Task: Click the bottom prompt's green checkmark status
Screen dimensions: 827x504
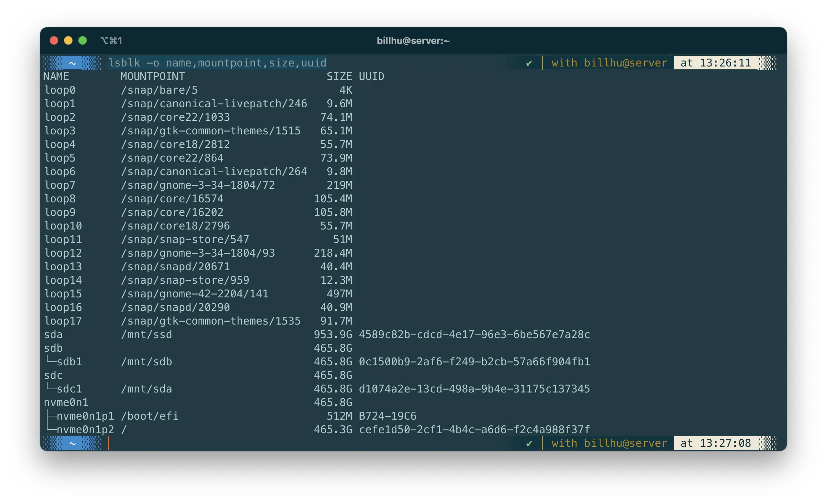Action: (529, 444)
